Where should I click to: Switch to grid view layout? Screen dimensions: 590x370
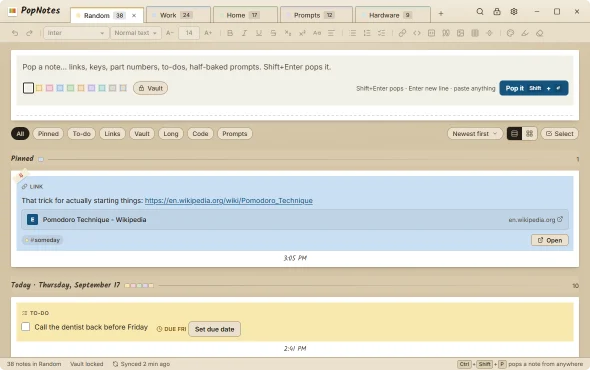point(529,134)
